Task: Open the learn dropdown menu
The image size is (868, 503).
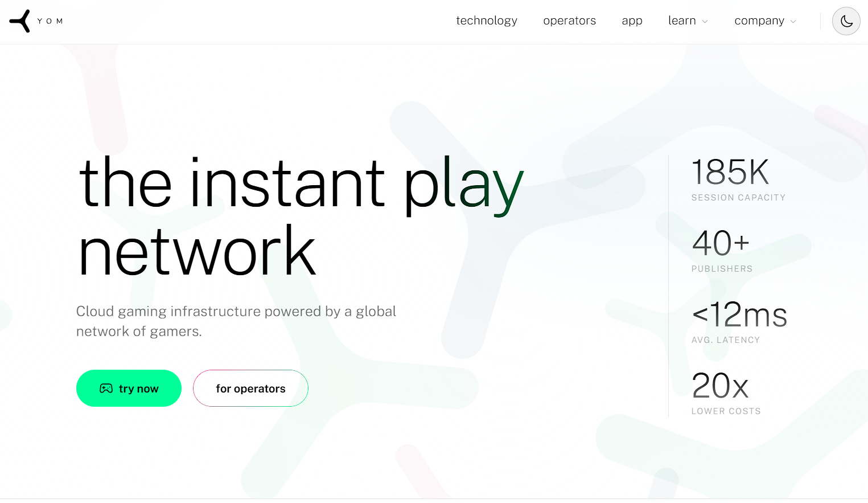Action: point(682,21)
